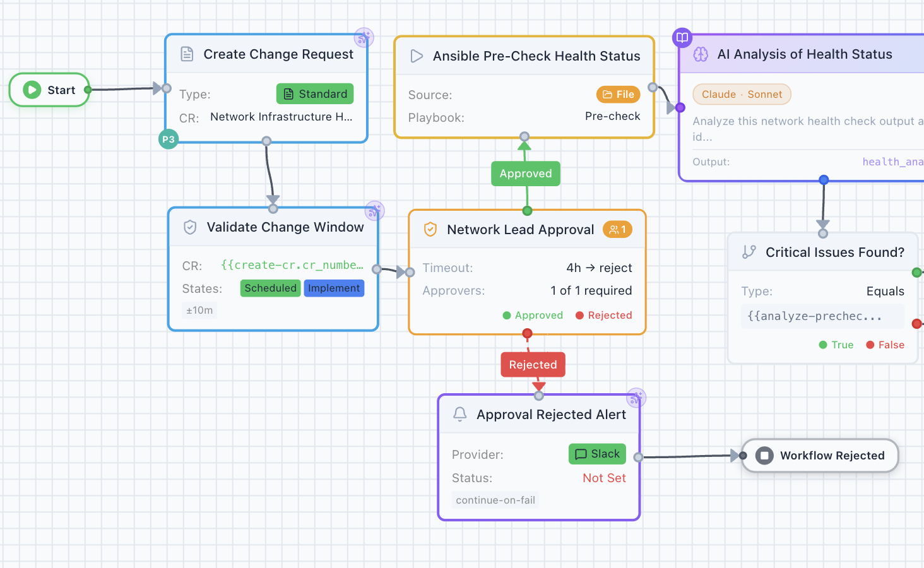Viewport: 924px width, 568px height.
Task: Click sparkle badge on Approval Rejected Alert node
Action: click(636, 398)
